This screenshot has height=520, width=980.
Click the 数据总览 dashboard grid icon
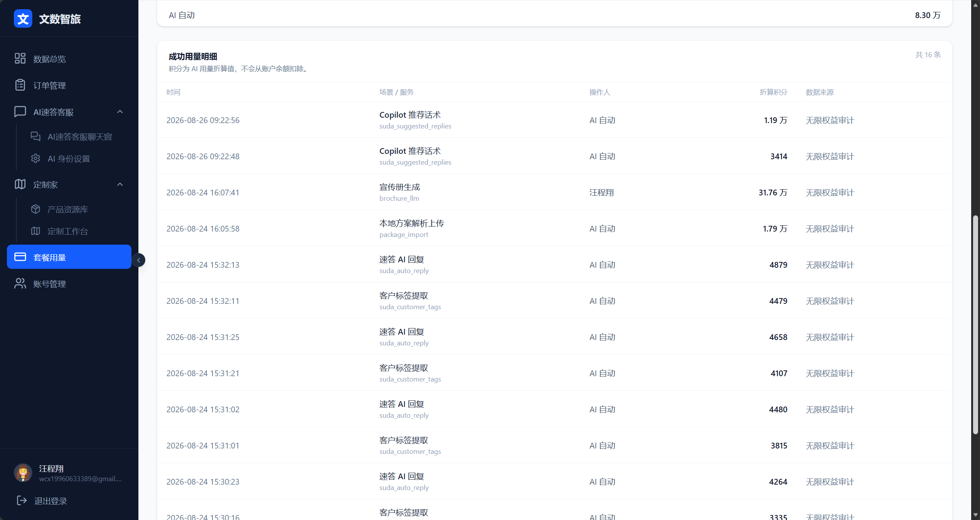coord(20,58)
